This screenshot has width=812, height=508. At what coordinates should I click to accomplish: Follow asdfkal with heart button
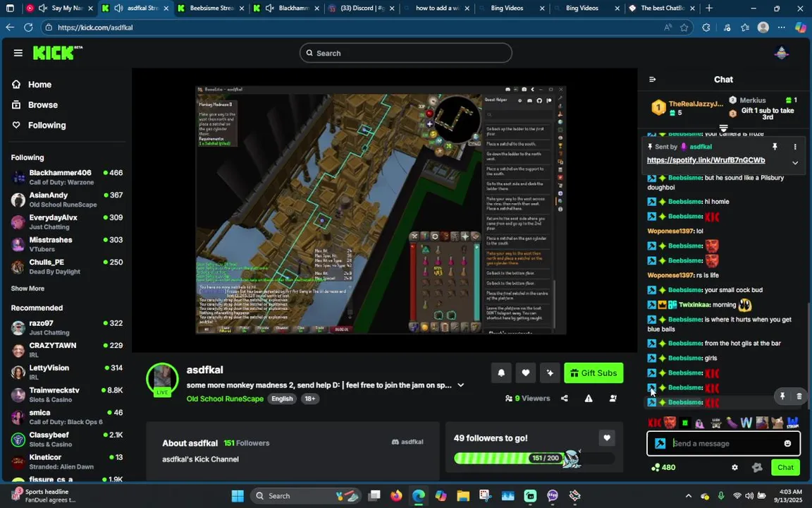coord(525,373)
